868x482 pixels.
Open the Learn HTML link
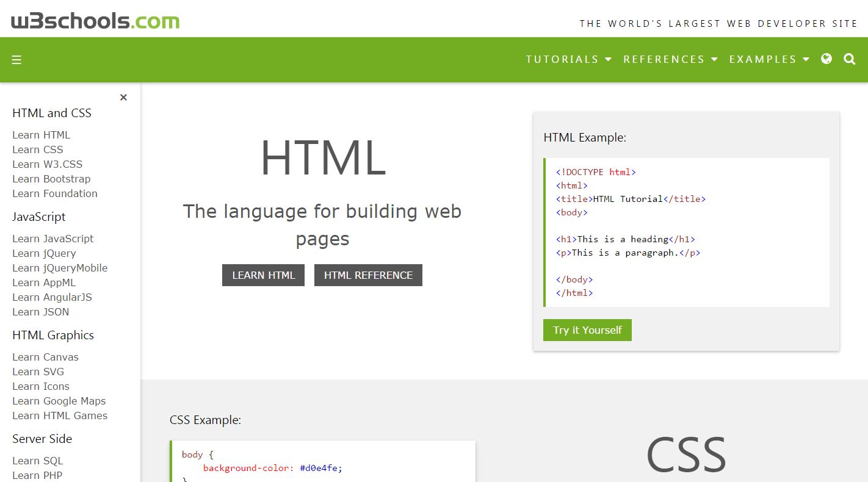coord(41,135)
